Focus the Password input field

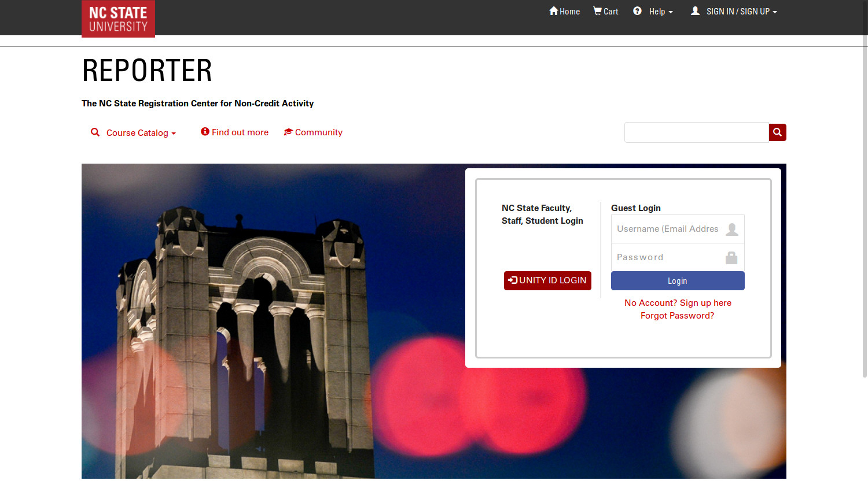(x=678, y=257)
